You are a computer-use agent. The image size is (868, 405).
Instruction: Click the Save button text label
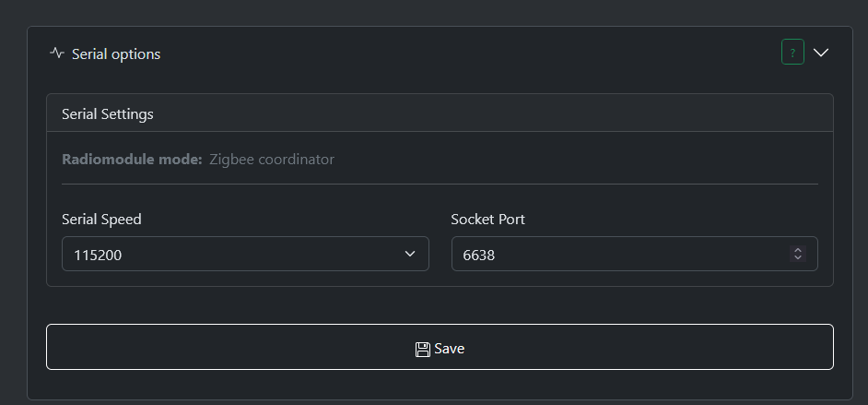click(x=449, y=349)
